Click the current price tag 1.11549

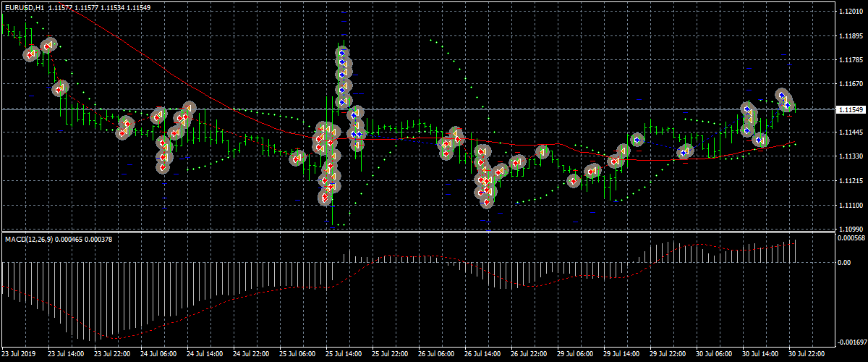coord(850,109)
